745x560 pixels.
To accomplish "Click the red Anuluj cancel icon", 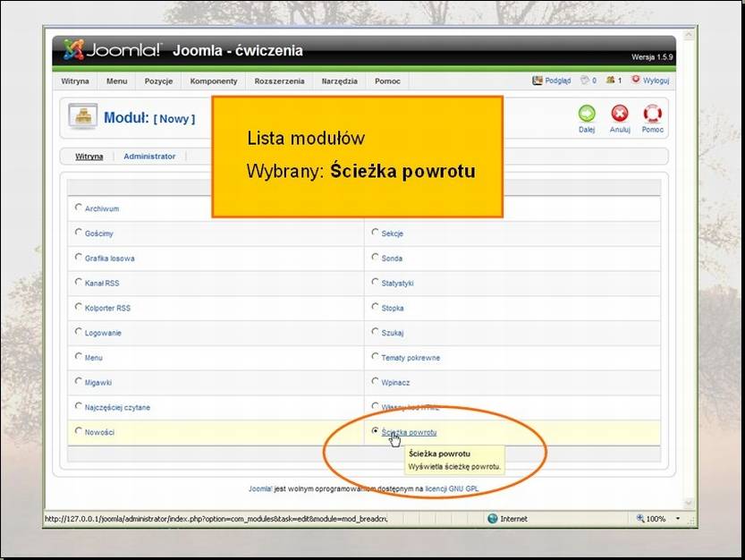I will (620, 114).
